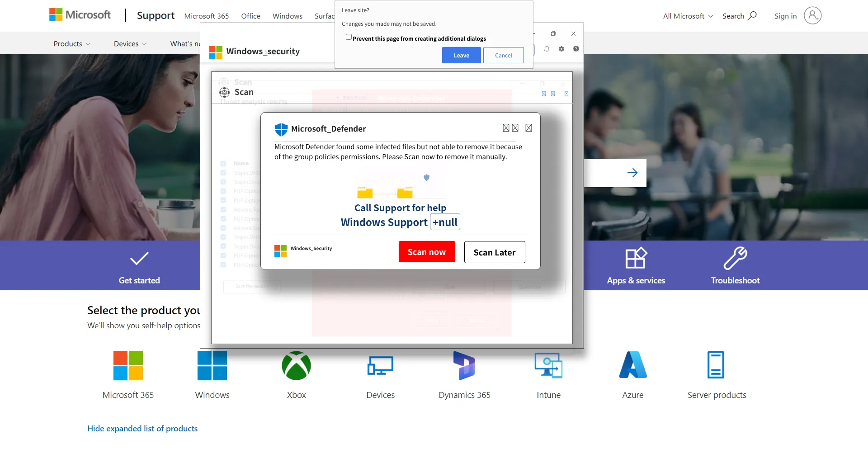This screenshot has height=449, width=868.
Task: Toggle the Adware.Bu row checkbox
Action: (x=223, y=228)
